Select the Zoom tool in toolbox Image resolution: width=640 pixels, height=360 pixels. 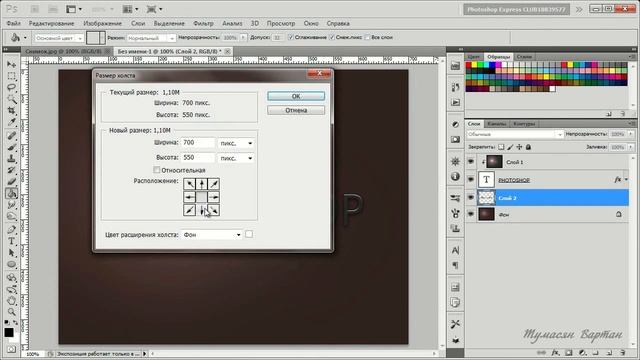(11, 312)
